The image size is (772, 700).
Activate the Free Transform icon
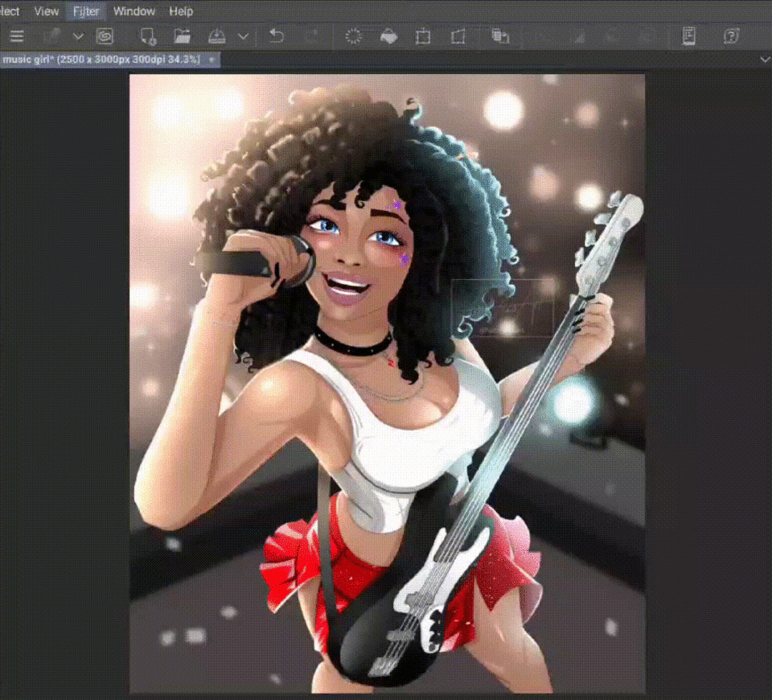(458, 36)
